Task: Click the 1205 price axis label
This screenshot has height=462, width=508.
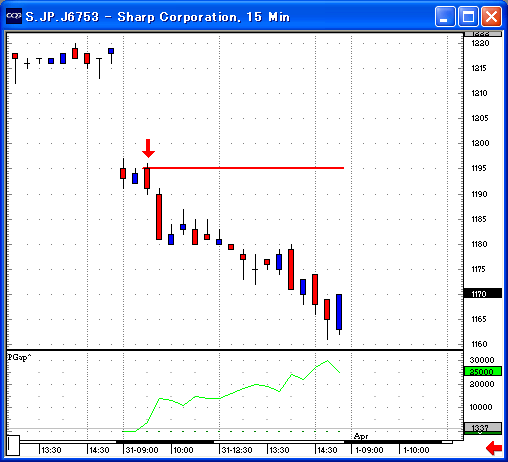Action: (x=480, y=118)
